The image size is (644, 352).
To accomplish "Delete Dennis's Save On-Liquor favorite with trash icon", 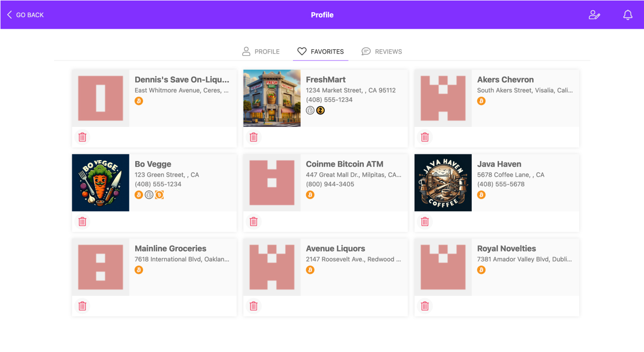I will tap(83, 137).
